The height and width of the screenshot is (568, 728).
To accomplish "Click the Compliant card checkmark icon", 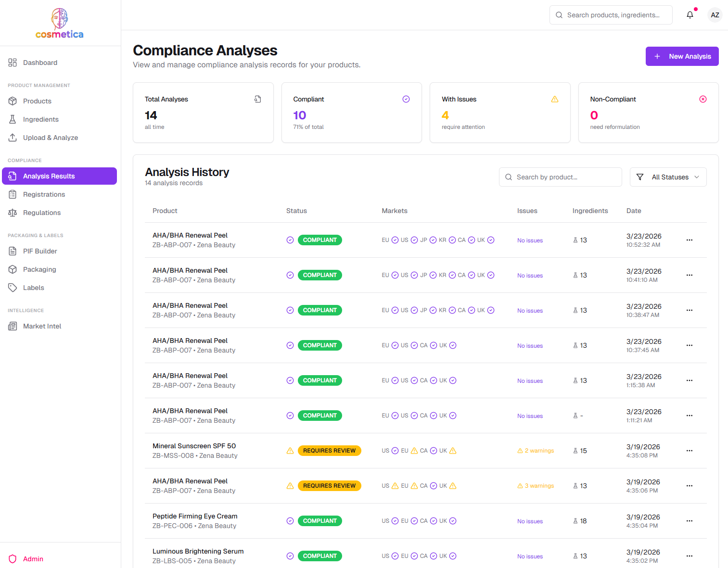I will (x=406, y=99).
